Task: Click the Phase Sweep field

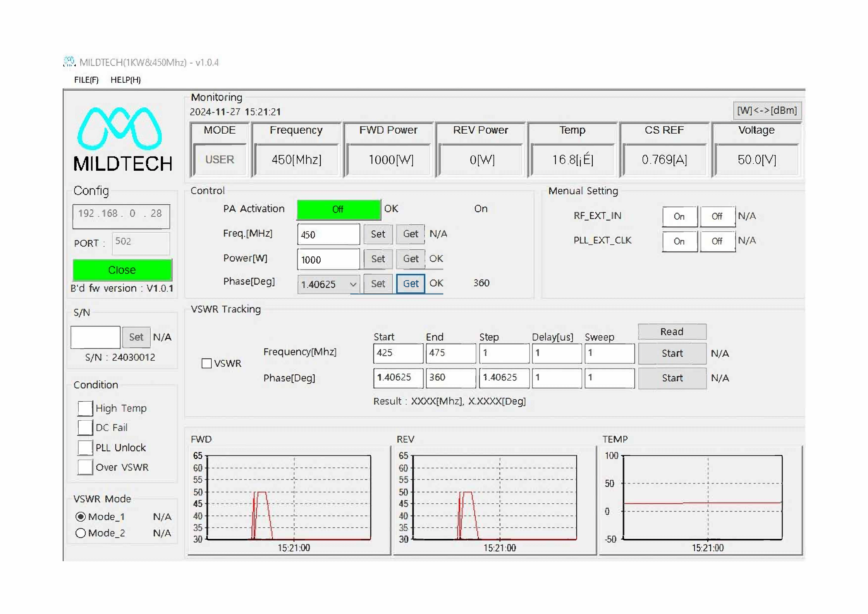Action: pos(609,378)
